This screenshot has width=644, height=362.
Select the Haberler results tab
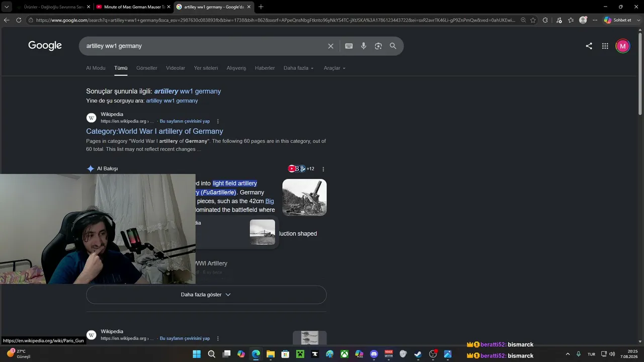pos(265,68)
